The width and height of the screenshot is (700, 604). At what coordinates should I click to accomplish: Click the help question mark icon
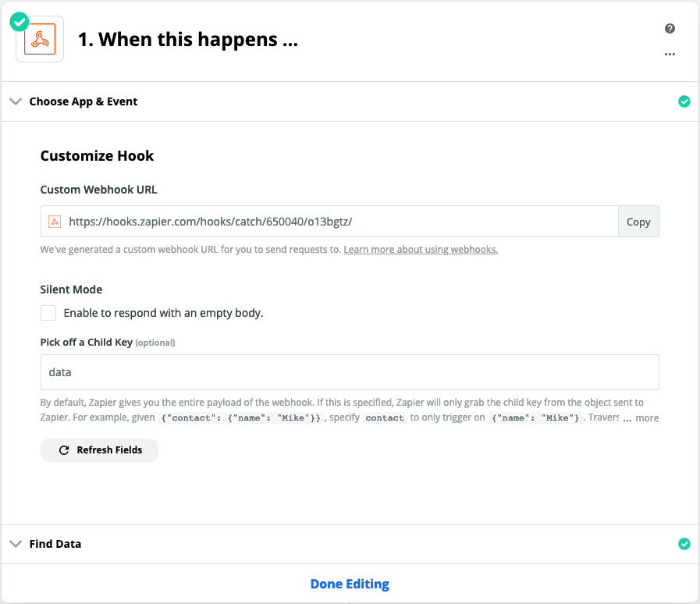pos(670,29)
